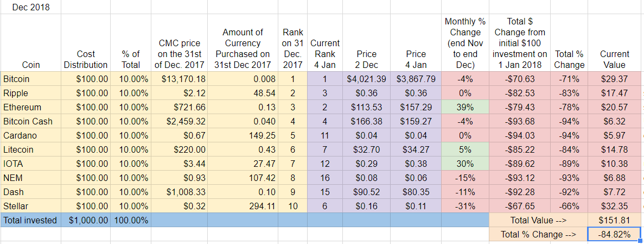Viewport: 644px width, 244px height.
Task: Click Bitcoin's $13,170.18 CMC price cell
Action: click(179, 79)
